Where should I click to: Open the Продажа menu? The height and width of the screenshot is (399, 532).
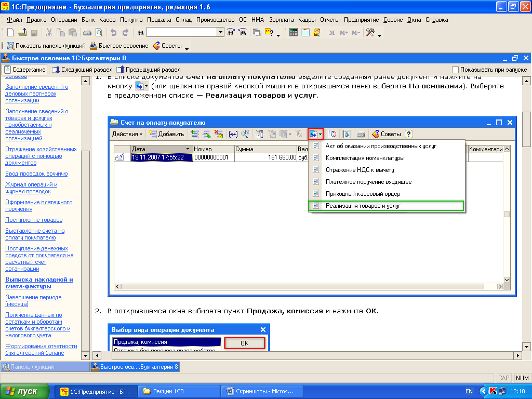pos(159,20)
